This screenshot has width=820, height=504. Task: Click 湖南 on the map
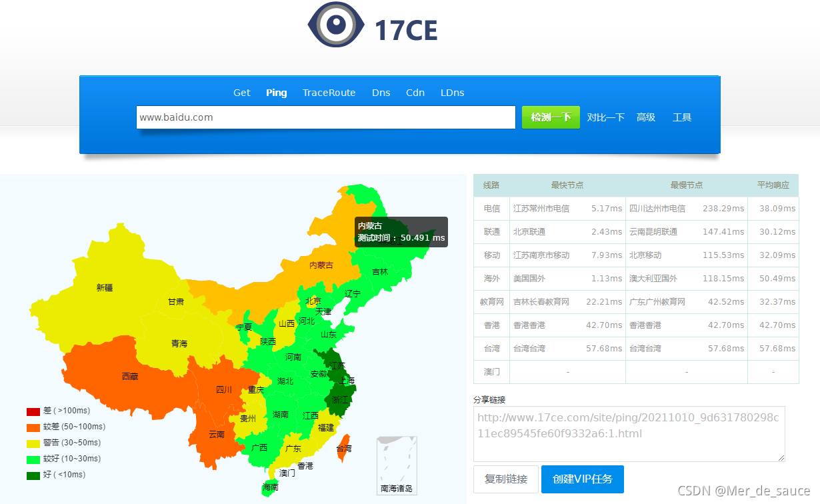point(281,415)
